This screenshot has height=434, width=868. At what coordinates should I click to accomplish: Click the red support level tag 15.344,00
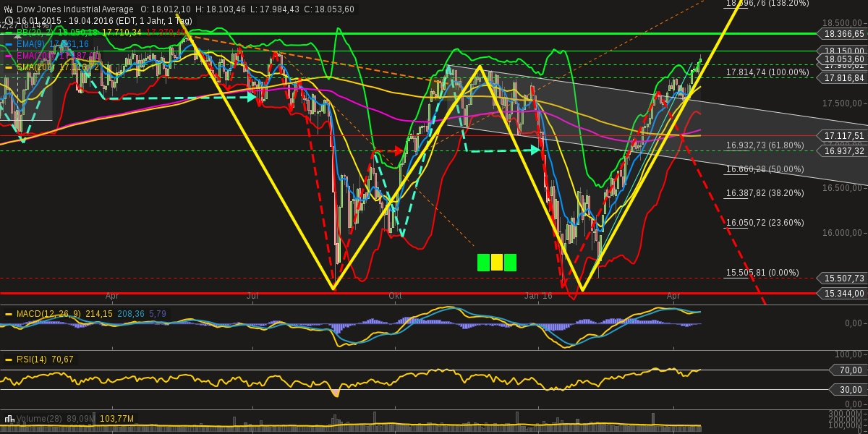[x=843, y=294]
